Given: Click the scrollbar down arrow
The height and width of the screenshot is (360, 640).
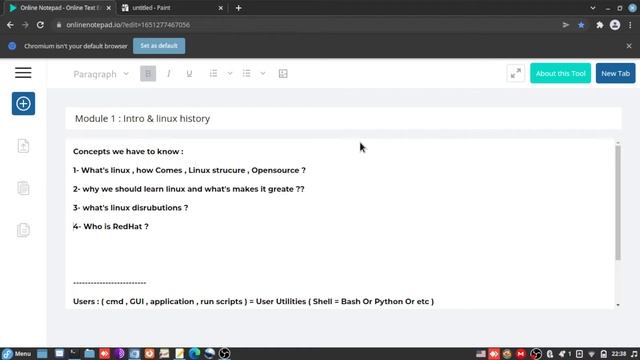Looking at the screenshot, I should pos(618,305).
